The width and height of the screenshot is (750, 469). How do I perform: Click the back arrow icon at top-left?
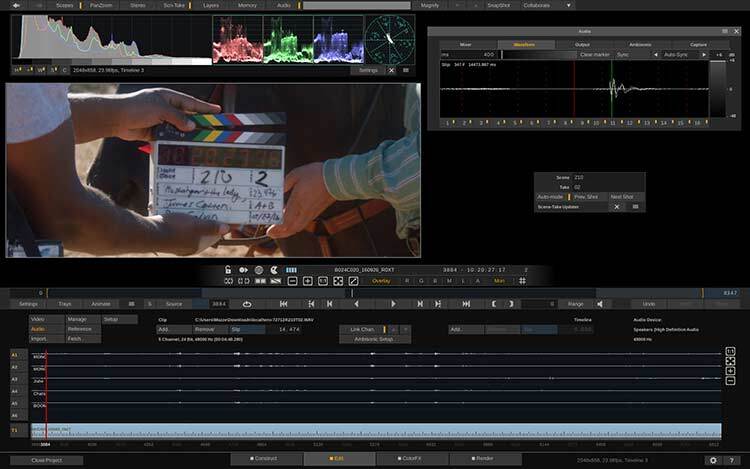pos(18,5)
